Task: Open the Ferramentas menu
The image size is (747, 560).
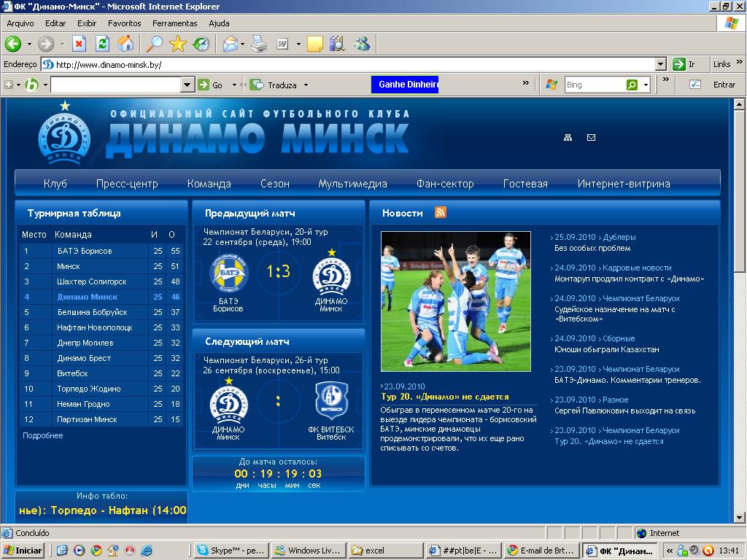Action: (x=175, y=23)
